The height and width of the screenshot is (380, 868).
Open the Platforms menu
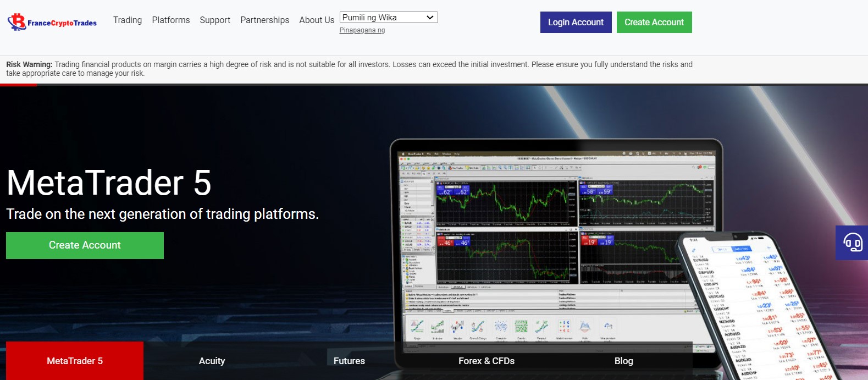click(171, 20)
